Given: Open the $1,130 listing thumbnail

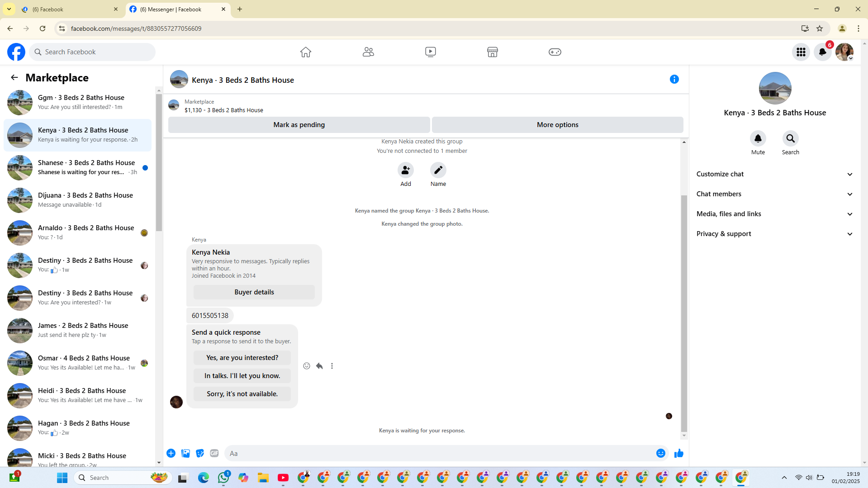Looking at the screenshot, I should [x=174, y=105].
